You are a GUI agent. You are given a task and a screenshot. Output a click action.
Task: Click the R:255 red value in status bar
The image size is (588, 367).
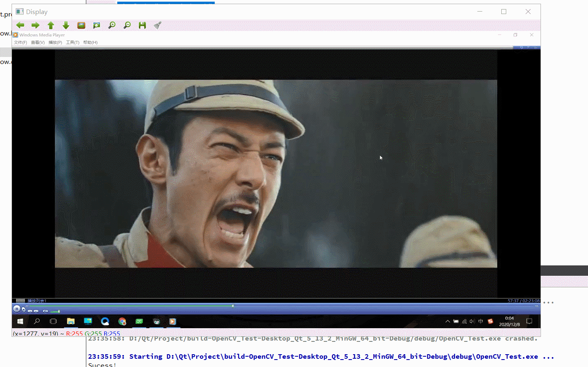[x=74, y=334]
